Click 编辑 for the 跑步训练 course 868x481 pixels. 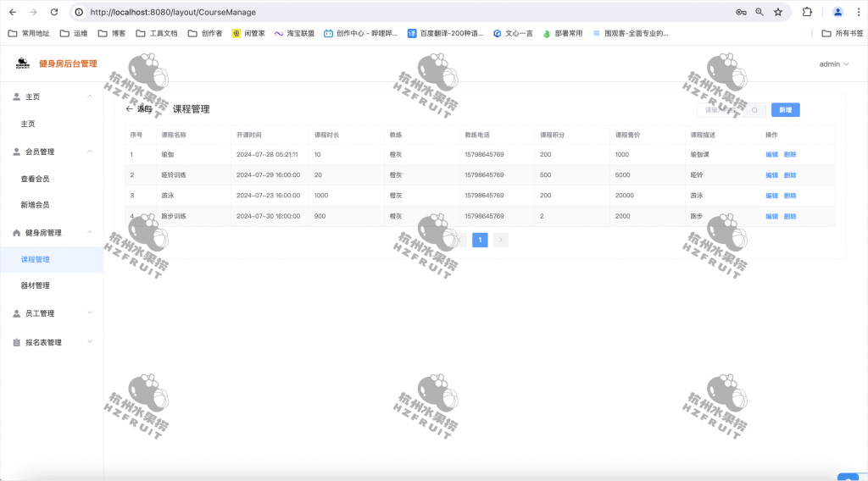coord(771,216)
